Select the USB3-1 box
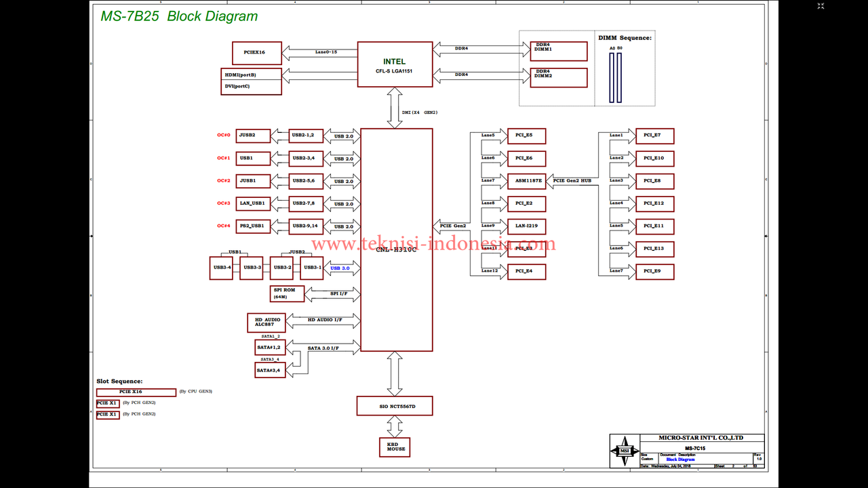The image size is (868, 488). 311,268
